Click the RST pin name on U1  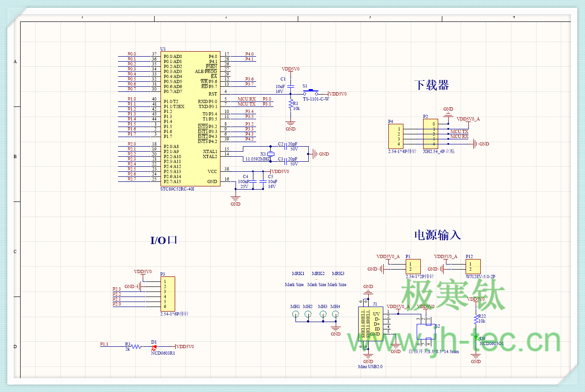coord(213,94)
